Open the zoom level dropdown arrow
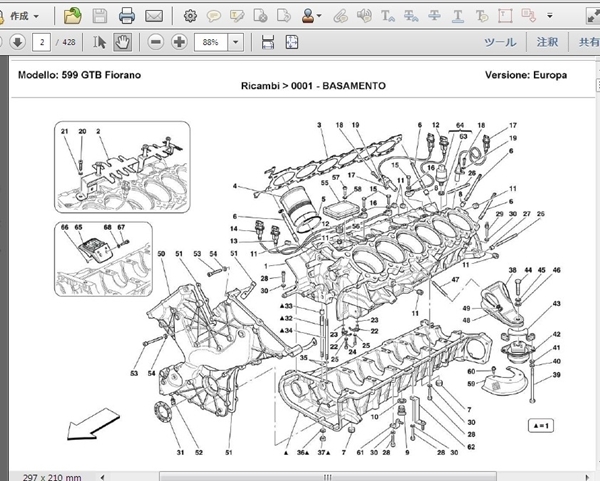Viewport: 600px width, 481px height. tap(236, 42)
